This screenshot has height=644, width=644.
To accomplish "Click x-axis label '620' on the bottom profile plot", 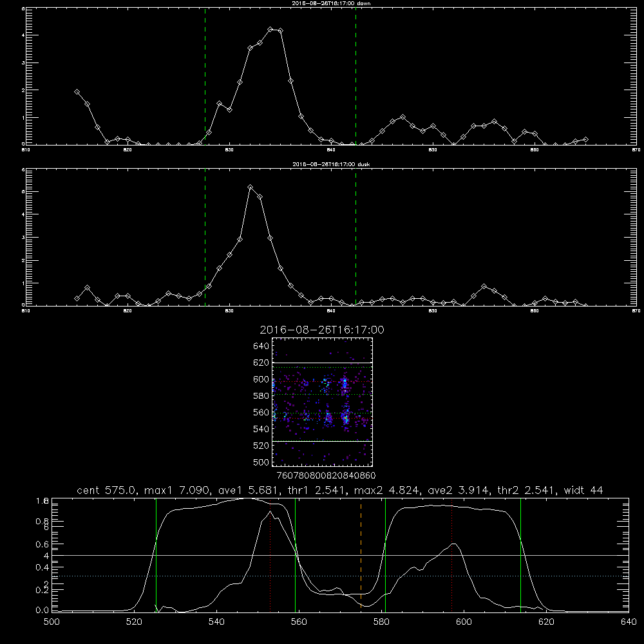I will tap(546, 622).
